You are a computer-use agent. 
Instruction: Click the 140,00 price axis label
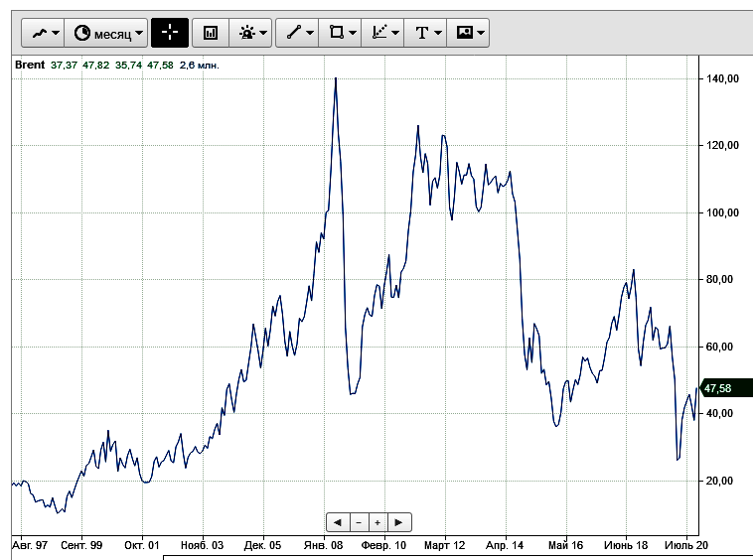(722, 78)
